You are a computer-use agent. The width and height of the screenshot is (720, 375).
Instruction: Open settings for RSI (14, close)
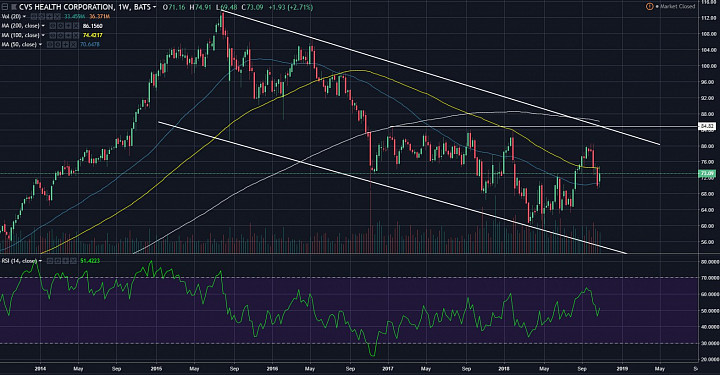tap(58, 261)
